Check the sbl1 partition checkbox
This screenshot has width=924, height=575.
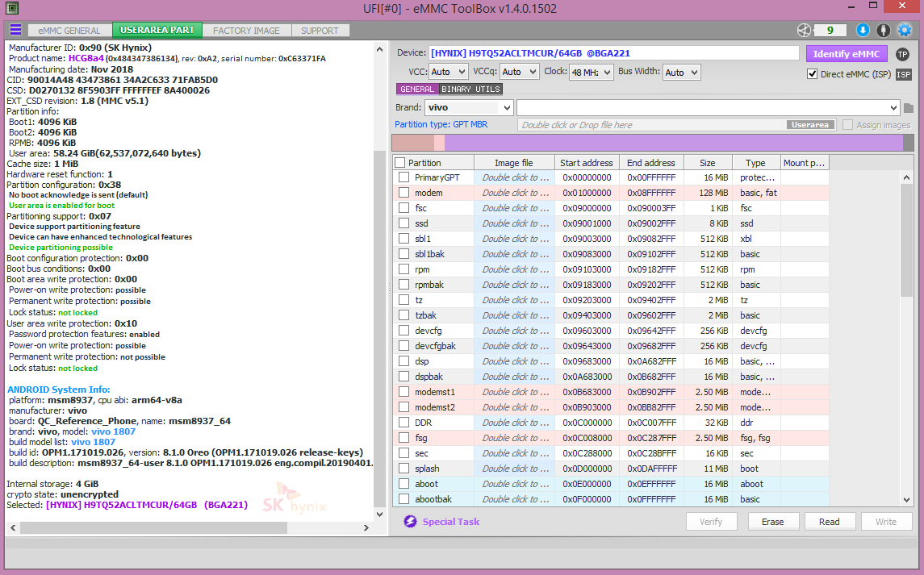click(x=403, y=239)
